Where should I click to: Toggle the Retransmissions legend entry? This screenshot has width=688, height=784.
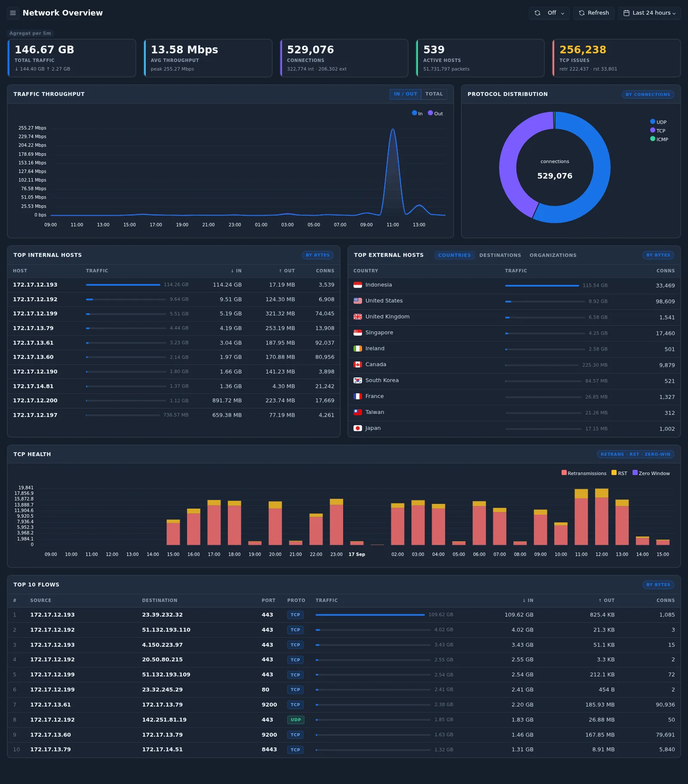pyautogui.click(x=584, y=473)
